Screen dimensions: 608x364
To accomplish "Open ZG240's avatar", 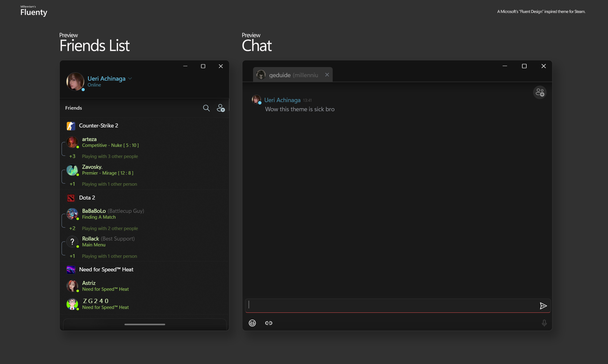I will (x=72, y=304).
